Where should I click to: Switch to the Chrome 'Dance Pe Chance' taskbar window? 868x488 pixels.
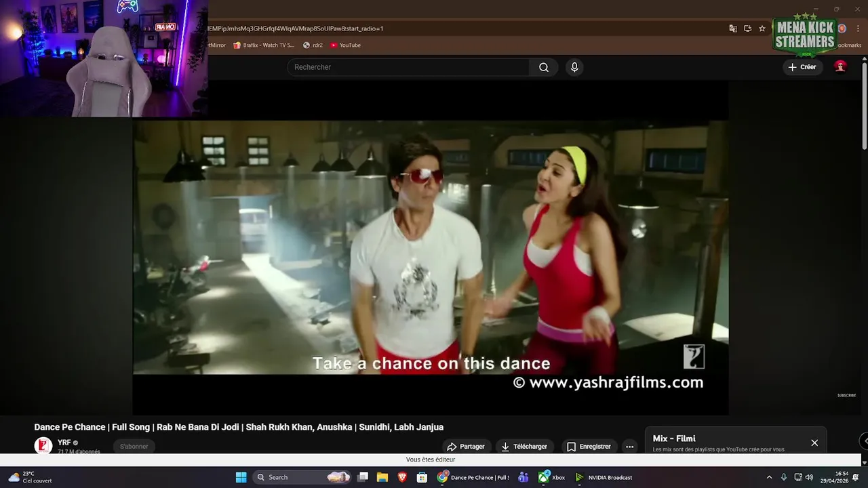tap(473, 477)
